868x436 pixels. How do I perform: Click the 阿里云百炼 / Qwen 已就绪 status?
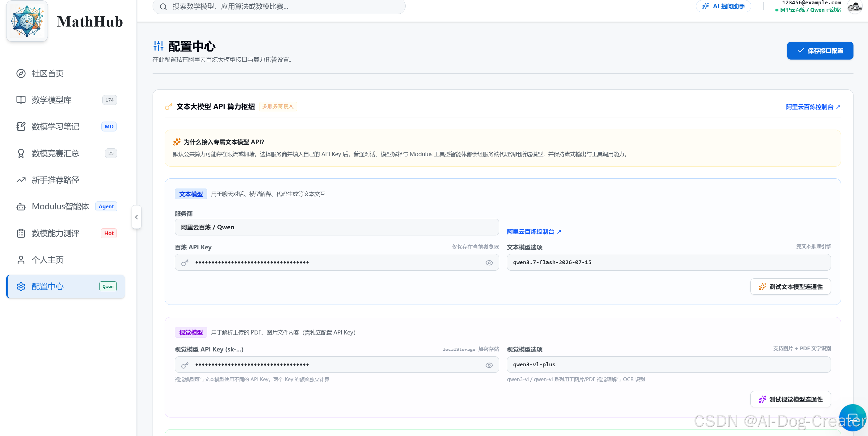(x=808, y=10)
